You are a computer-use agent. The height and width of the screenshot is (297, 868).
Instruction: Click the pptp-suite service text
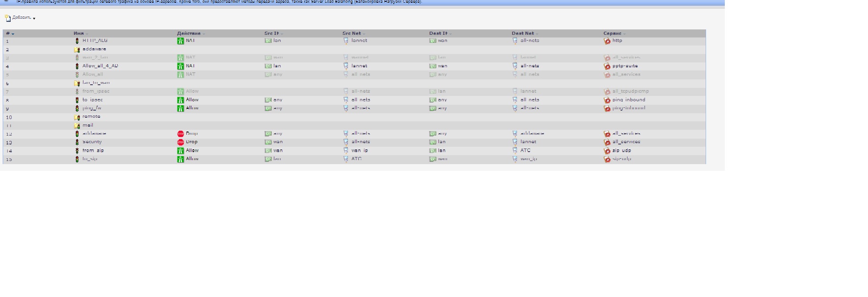click(625, 66)
